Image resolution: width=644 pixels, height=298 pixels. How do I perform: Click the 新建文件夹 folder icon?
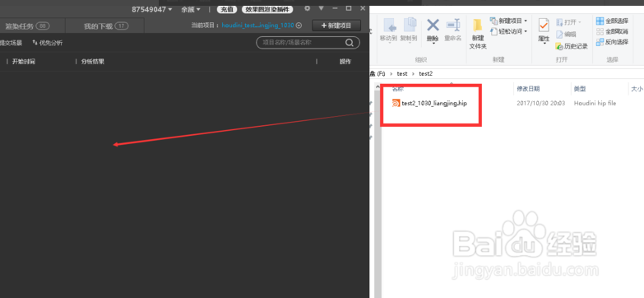click(478, 26)
